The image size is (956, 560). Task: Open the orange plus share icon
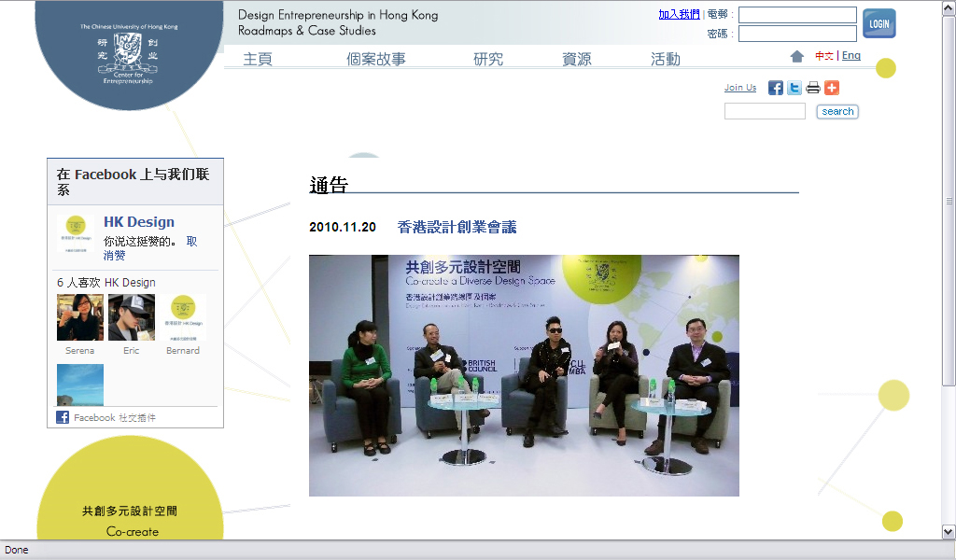click(x=832, y=88)
